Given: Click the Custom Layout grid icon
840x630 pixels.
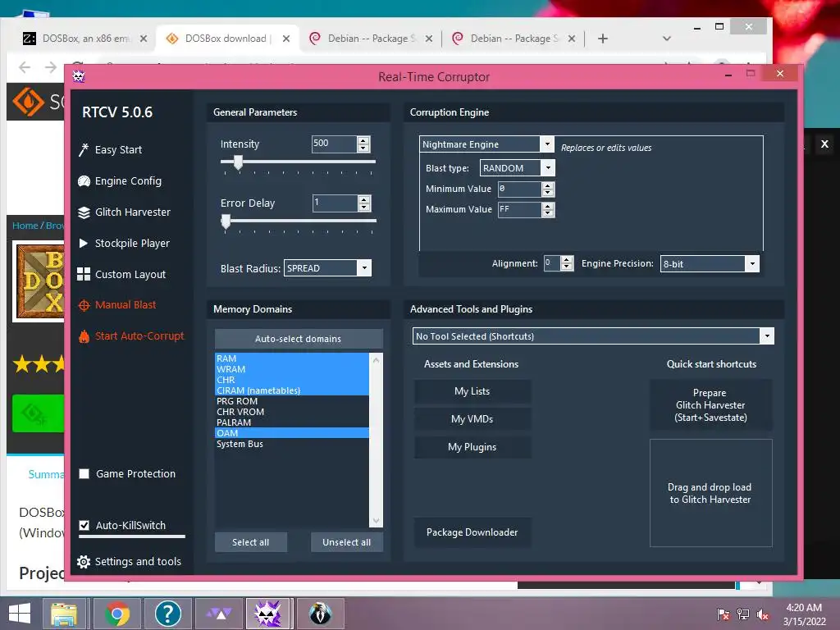Looking at the screenshot, I should tap(84, 274).
